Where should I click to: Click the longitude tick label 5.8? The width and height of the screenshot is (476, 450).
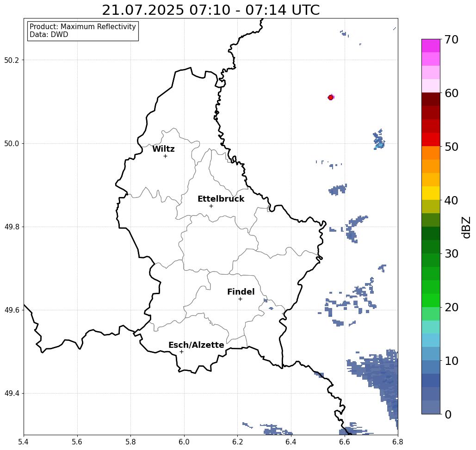point(130,442)
